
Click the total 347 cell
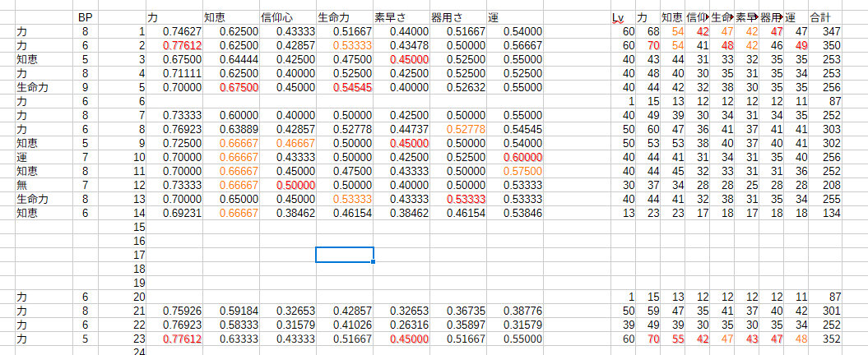click(825, 31)
